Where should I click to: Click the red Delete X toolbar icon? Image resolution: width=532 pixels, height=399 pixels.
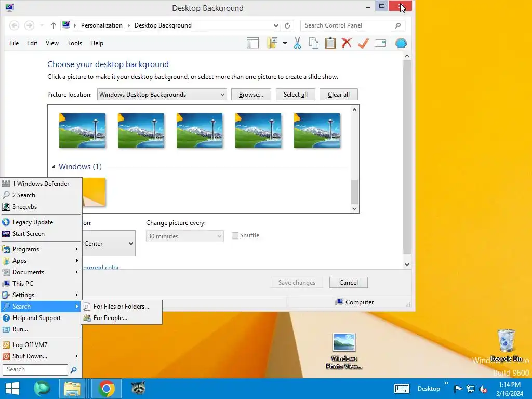pos(347,43)
